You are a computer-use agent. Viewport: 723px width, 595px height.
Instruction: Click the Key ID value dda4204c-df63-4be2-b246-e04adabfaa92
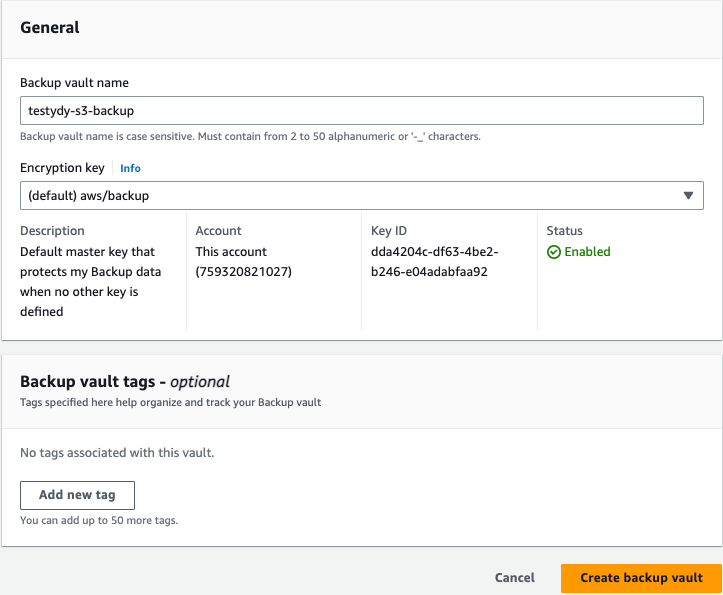pyautogui.click(x=434, y=262)
